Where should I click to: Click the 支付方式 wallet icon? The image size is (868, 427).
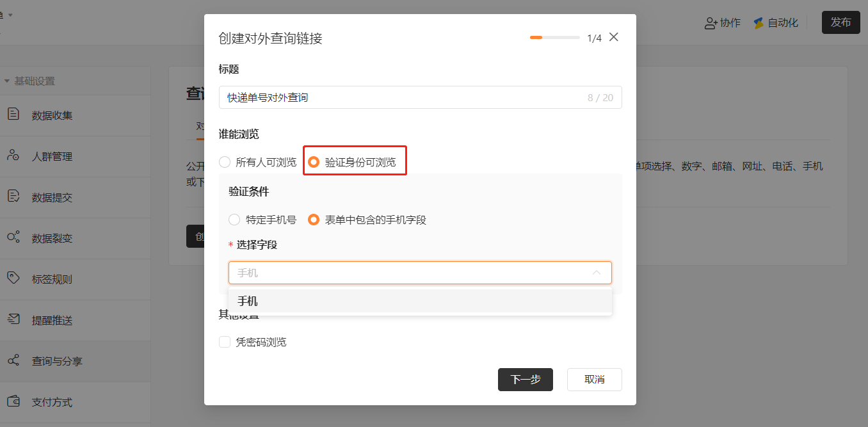point(13,401)
